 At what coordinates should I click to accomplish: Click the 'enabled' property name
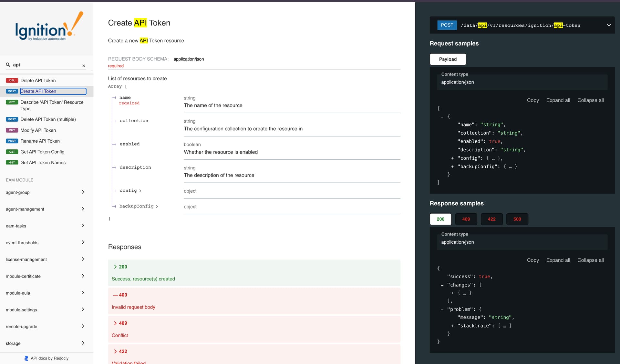[129, 144]
